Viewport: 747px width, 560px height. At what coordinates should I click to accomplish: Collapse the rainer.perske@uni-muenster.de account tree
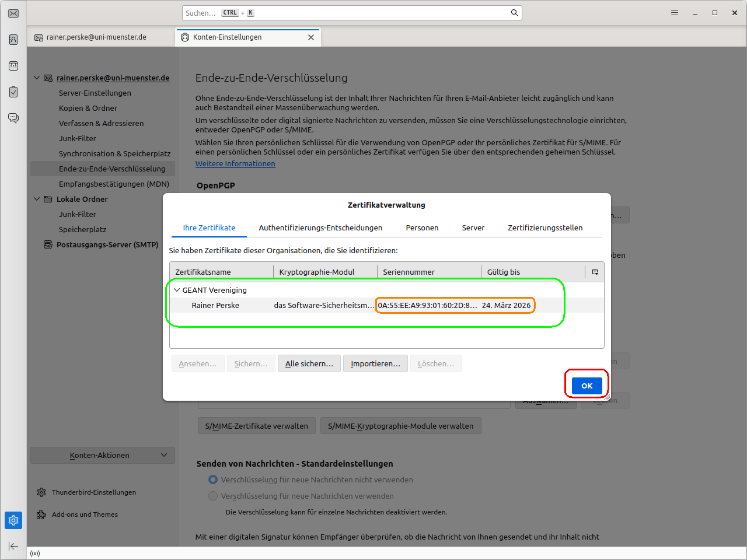point(37,78)
